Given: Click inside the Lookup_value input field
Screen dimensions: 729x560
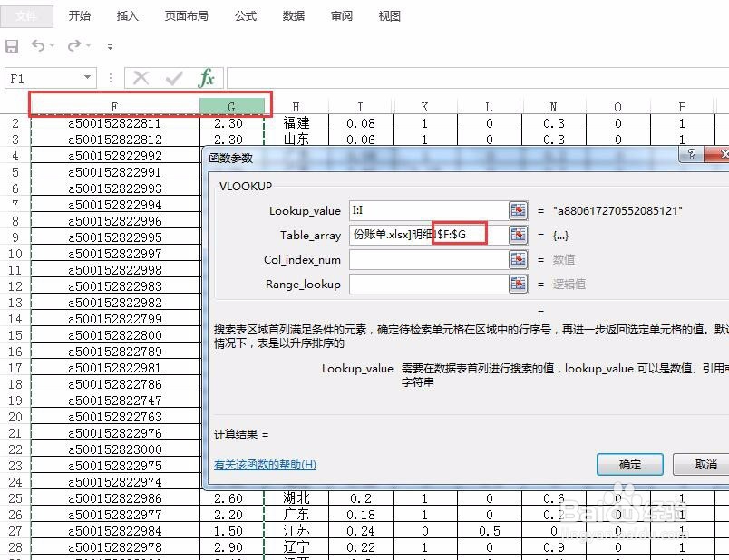Looking at the screenshot, I should [x=426, y=209].
